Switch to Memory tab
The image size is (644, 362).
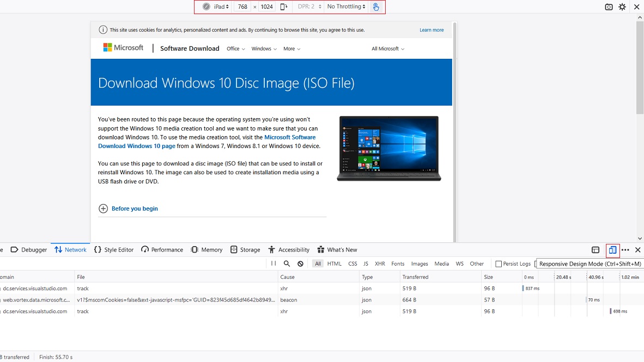206,249
